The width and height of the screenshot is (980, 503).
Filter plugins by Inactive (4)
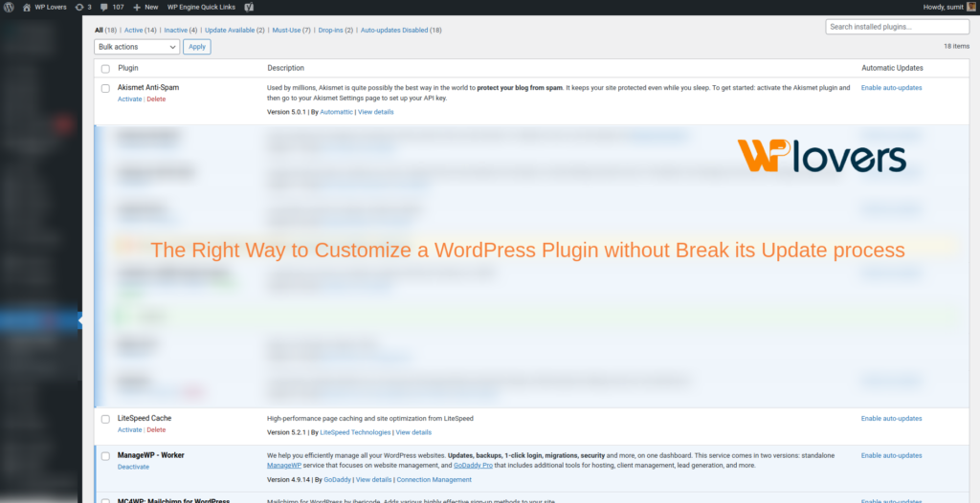coord(181,30)
